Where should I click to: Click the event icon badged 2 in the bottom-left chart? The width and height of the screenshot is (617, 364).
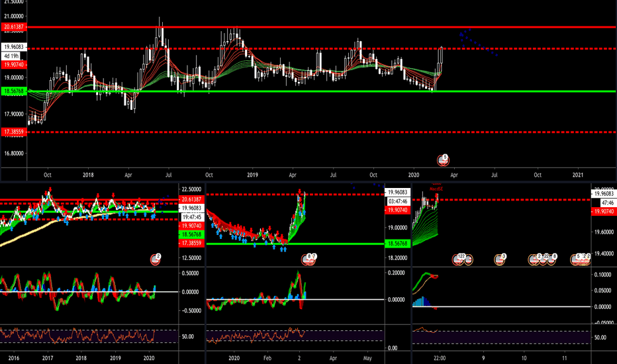tap(156, 259)
